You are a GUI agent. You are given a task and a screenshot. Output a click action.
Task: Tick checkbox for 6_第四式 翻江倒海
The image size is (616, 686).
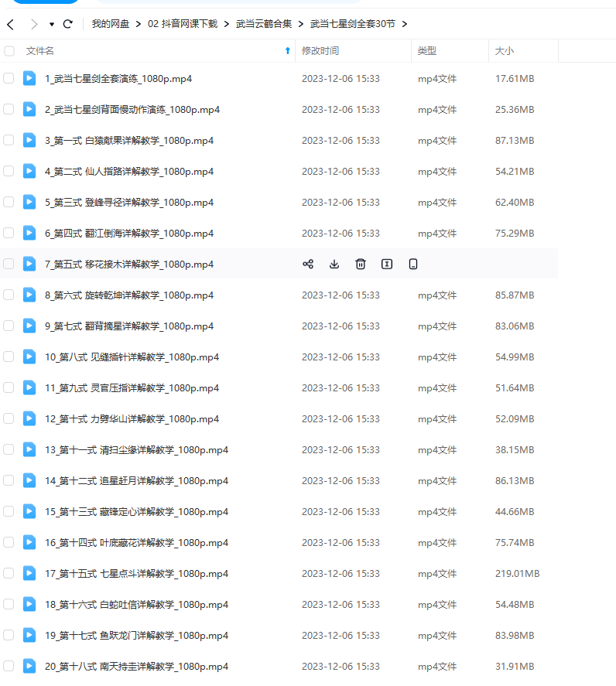click(x=9, y=233)
